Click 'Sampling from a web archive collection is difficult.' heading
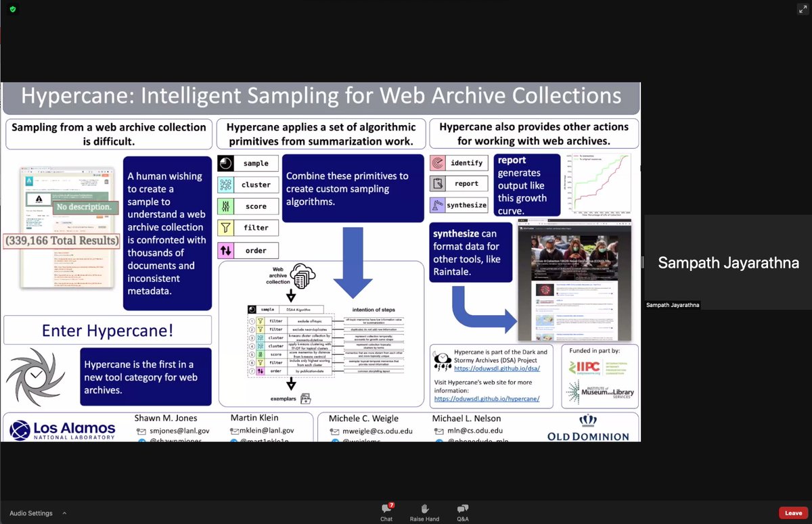This screenshot has width=812, height=524. 109,134
